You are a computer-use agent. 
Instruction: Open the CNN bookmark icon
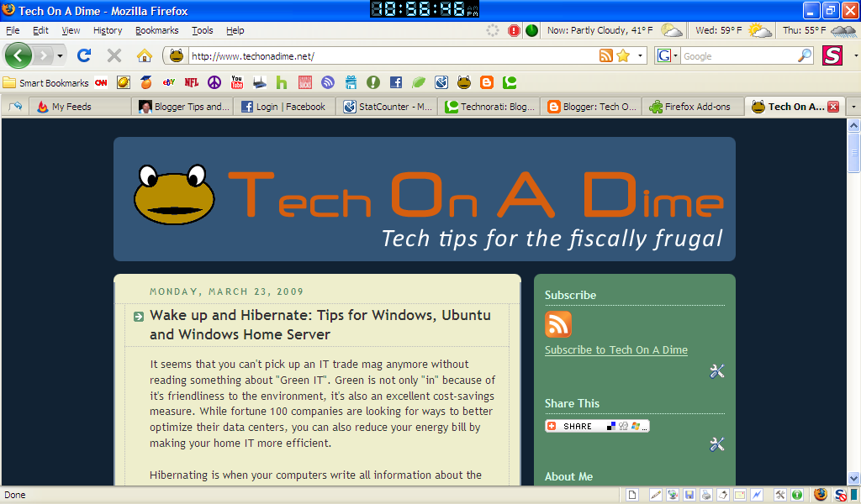pos(101,83)
